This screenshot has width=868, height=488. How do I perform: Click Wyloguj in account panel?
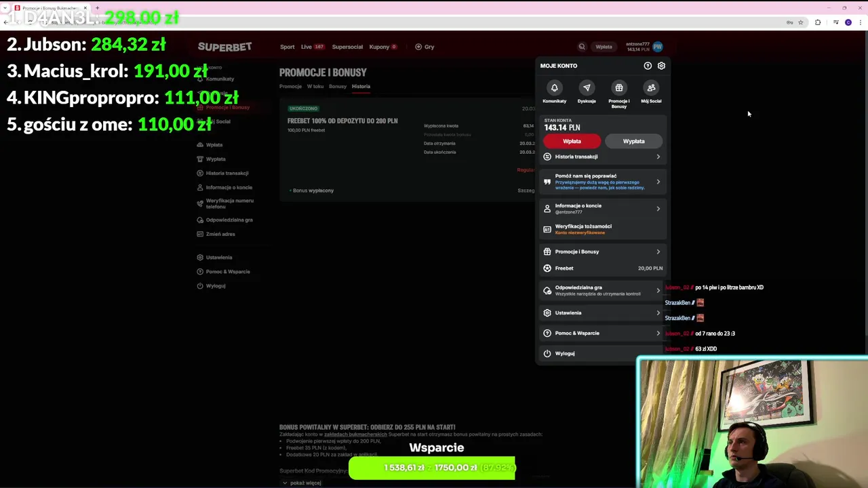(x=564, y=353)
